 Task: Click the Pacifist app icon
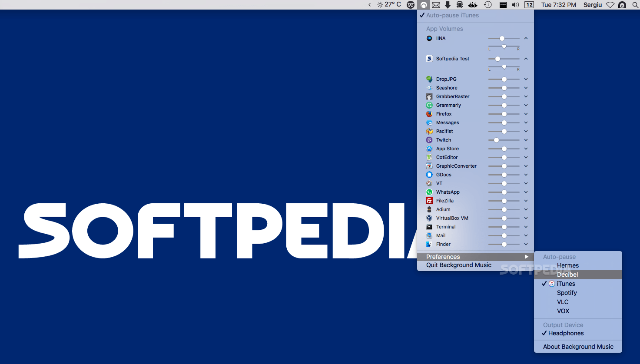(x=429, y=131)
